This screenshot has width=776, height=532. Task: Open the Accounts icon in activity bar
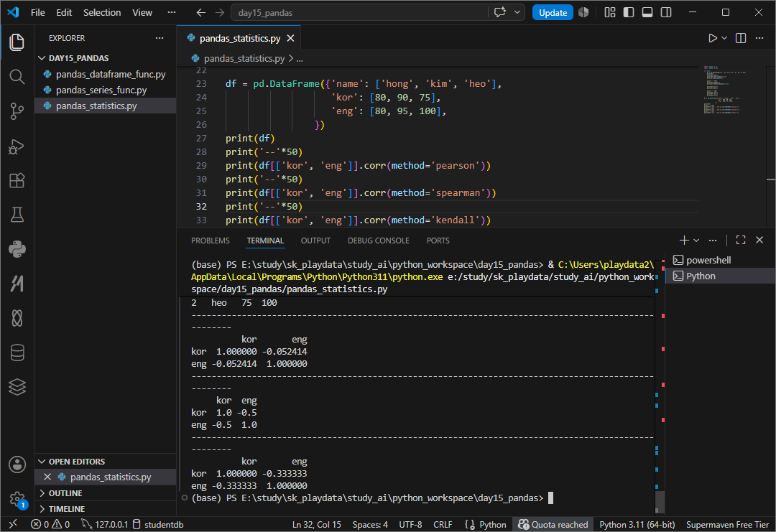(17, 465)
